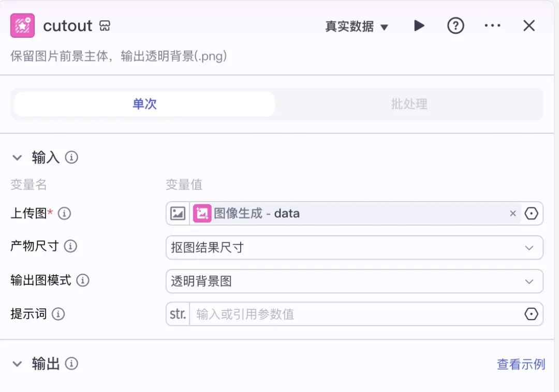Collapse the 输出 section
This screenshot has height=392, width=559.
18,364
